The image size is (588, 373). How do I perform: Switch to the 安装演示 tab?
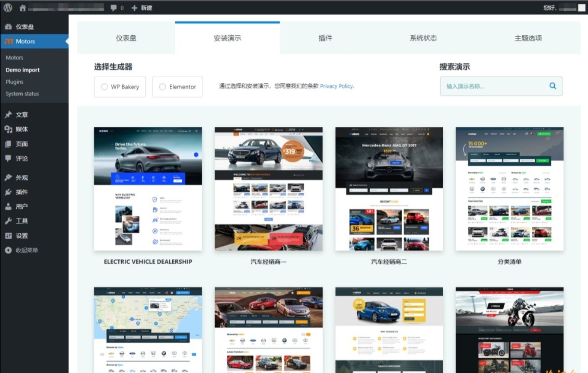pyautogui.click(x=227, y=38)
